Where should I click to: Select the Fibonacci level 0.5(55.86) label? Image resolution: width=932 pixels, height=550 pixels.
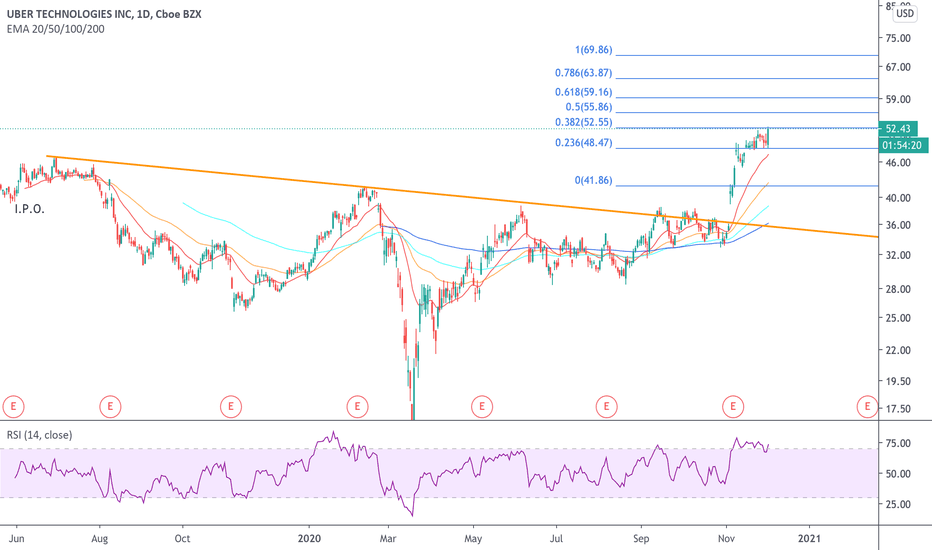pos(588,107)
